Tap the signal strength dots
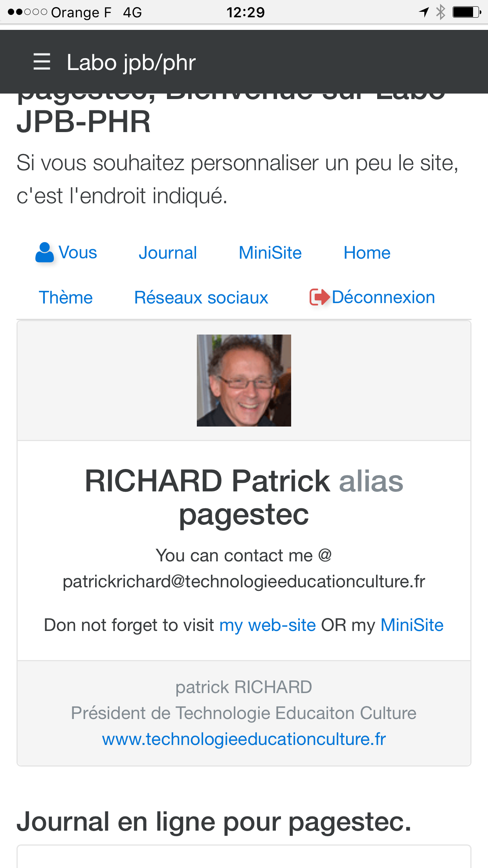Screen dimensions: 488x868 point(27,12)
